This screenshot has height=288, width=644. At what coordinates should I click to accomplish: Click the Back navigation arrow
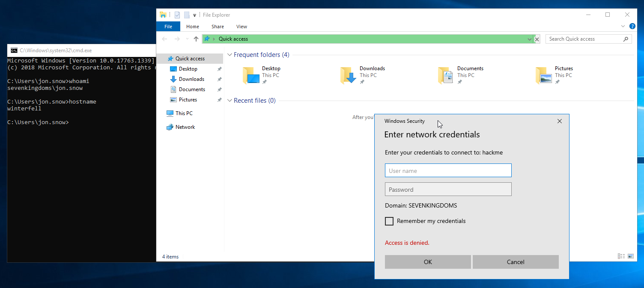click(165, 39)
